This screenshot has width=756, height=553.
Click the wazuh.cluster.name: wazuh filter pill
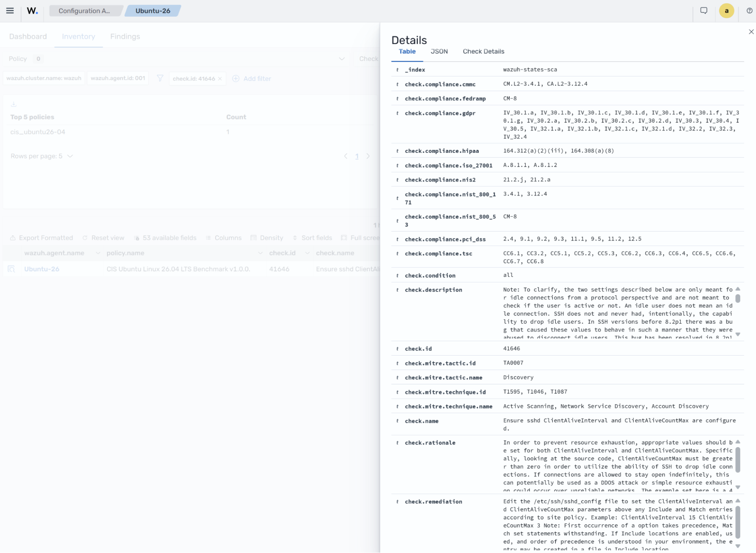[x=44, y=78]
